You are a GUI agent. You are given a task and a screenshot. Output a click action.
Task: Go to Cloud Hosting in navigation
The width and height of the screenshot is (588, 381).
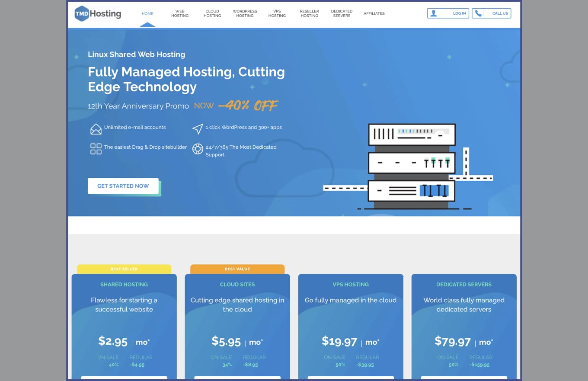(212, 13)
